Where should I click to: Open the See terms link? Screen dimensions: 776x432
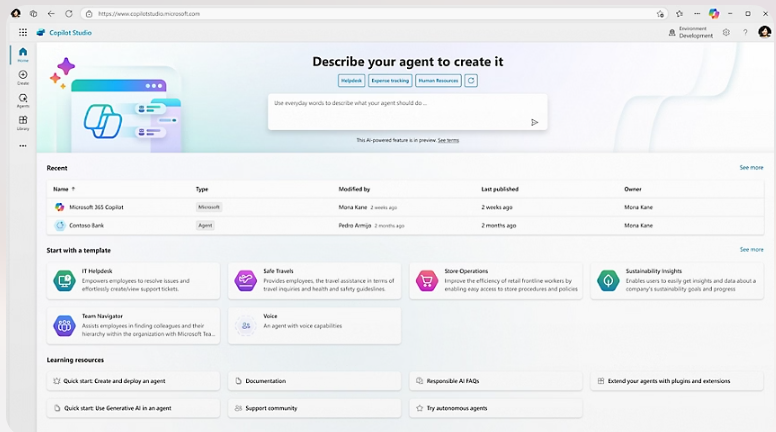pos(448,140)
